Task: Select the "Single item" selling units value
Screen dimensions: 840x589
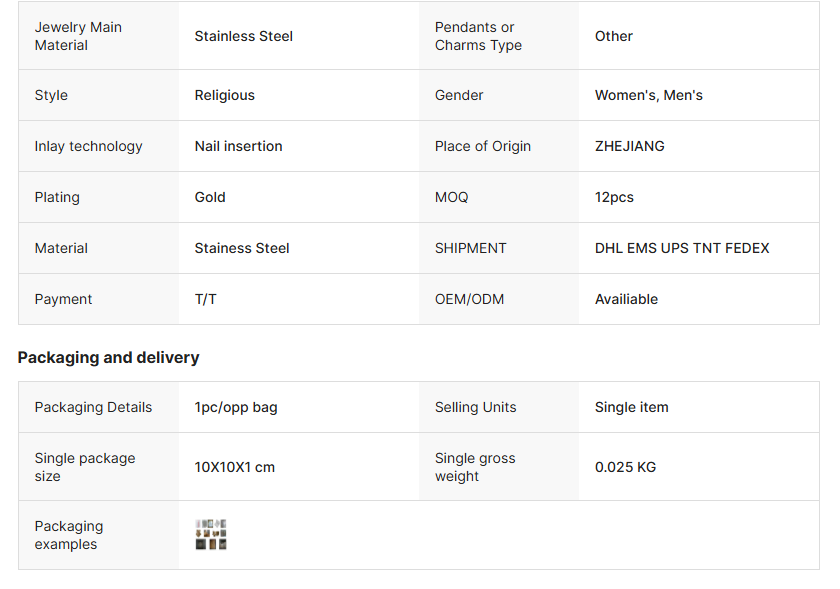Action: pyautogui.click(x=631, y=407)
